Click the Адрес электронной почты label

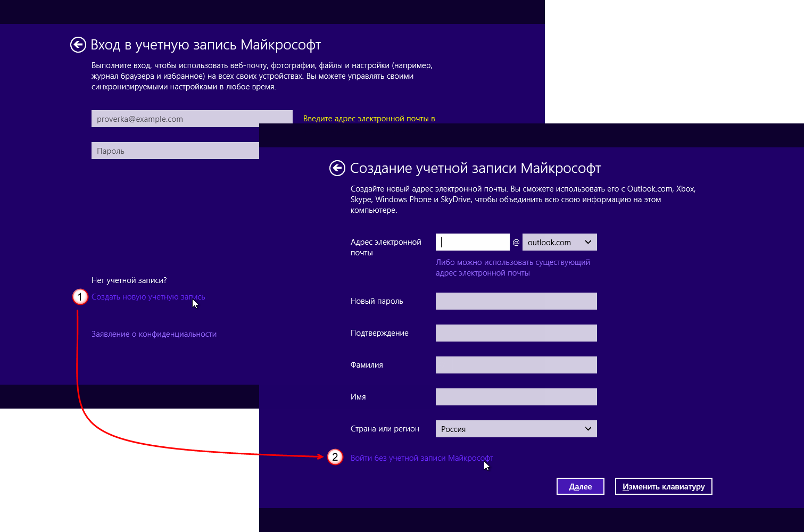386,247
